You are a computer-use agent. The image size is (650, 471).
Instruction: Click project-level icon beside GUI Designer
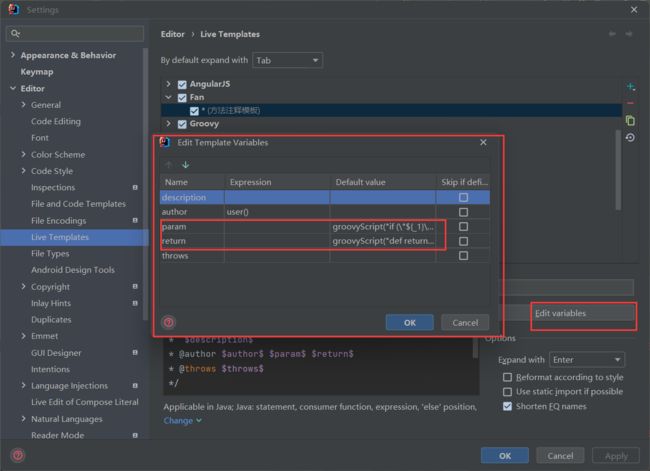point(135,352)
